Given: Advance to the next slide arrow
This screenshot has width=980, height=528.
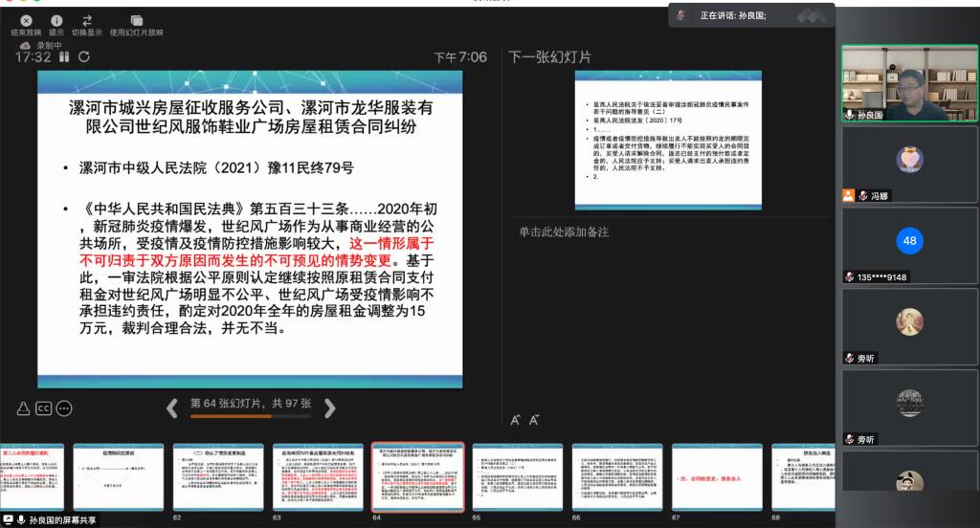Looking at the screenshot, I should click(x=329, y=408).
